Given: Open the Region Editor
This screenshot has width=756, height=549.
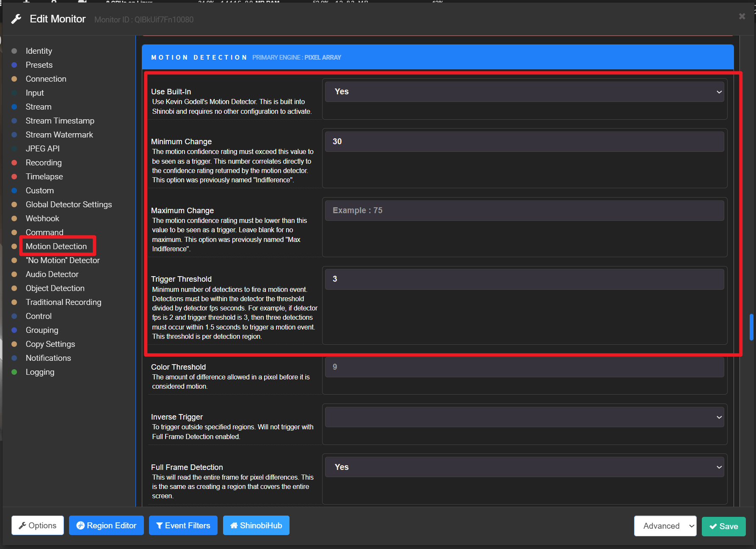Looking at the screenshot, I should click(x=106, y=525).
